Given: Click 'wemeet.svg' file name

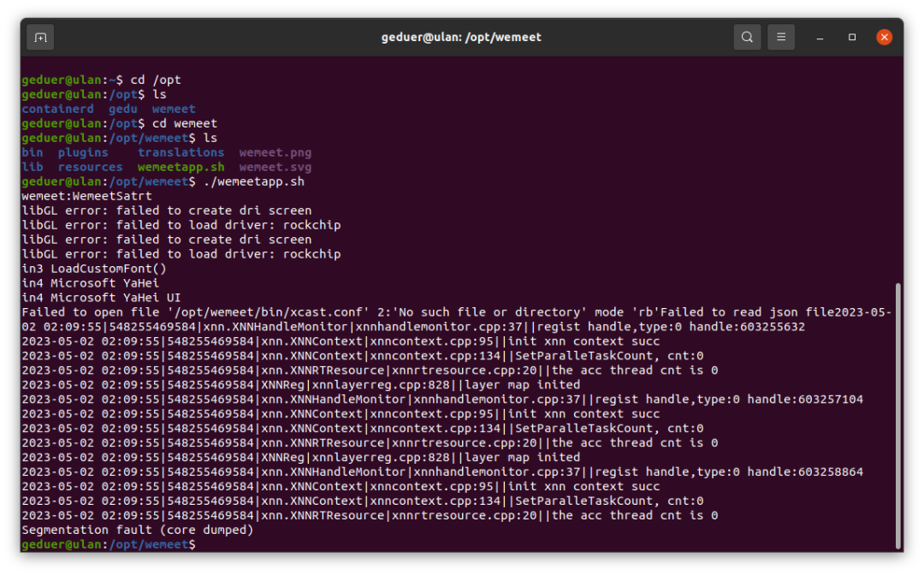Looking at the screenshot, I should coord(275,167).
